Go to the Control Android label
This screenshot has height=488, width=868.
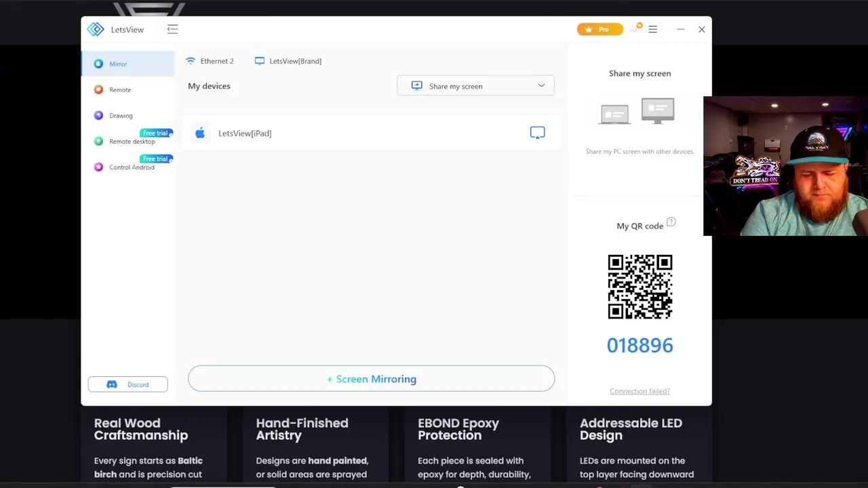point(132,167)
